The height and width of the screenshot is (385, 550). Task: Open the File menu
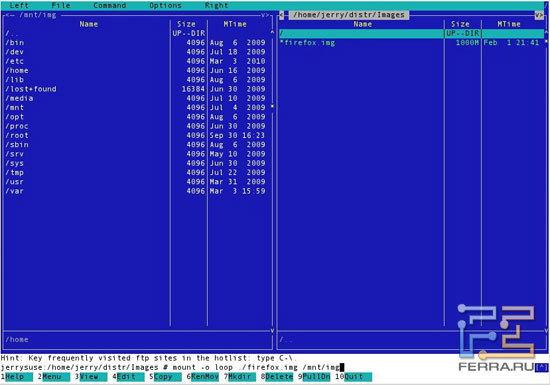[x=61, y=5]
